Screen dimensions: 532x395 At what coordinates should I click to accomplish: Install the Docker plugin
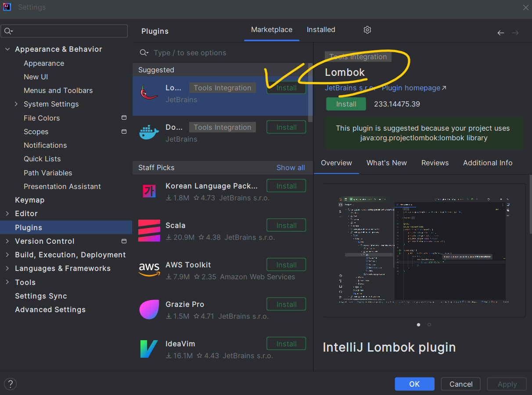tap(287, 127)
